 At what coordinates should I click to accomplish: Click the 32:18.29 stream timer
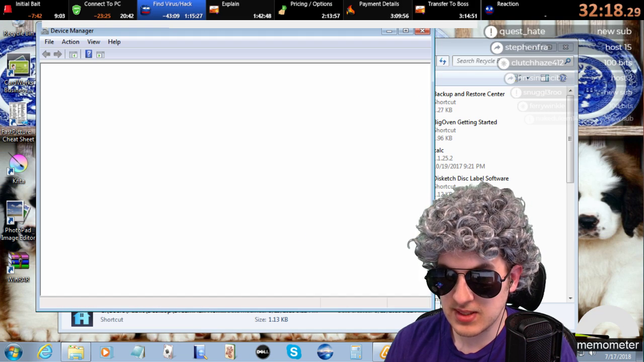click(x=610, y=10)
